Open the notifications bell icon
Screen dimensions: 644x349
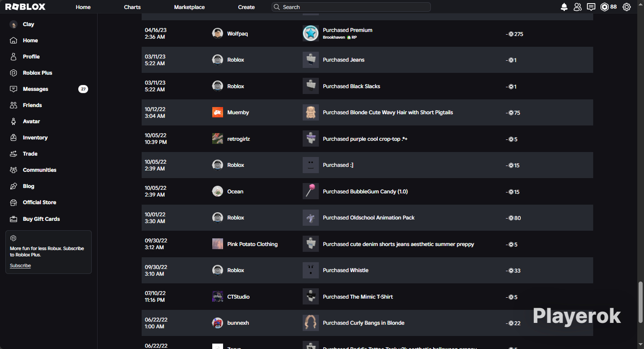[564, 7]
